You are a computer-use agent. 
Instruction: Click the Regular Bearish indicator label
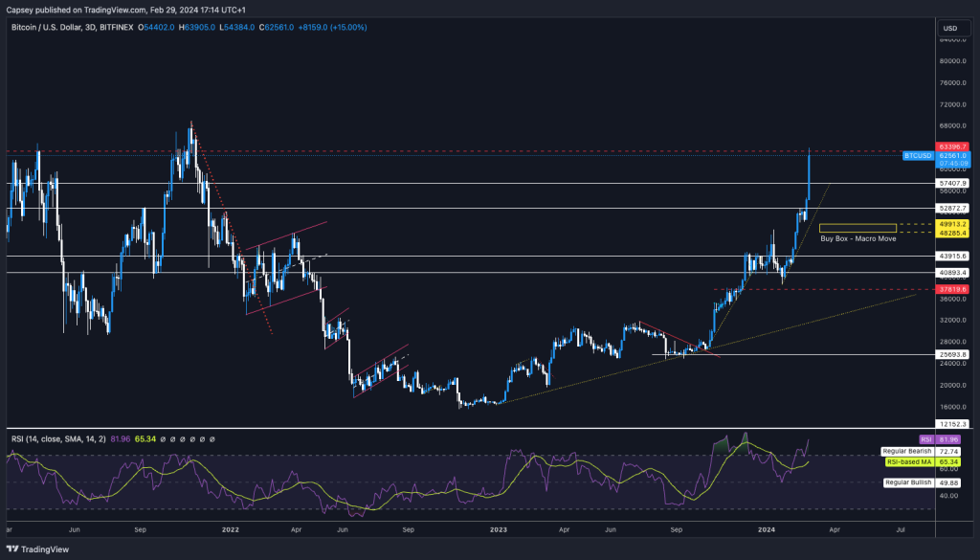pyautogui.click(x=904, y=451)
